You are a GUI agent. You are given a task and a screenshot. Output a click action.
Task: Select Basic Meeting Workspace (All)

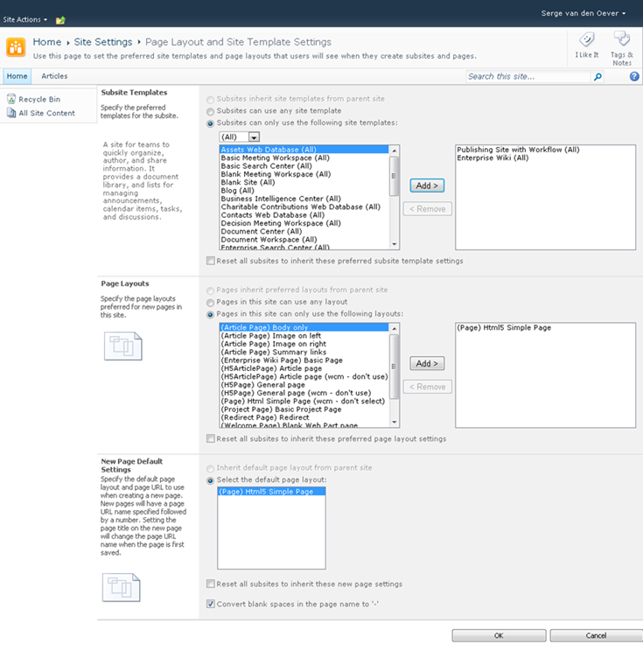point(304,157)
